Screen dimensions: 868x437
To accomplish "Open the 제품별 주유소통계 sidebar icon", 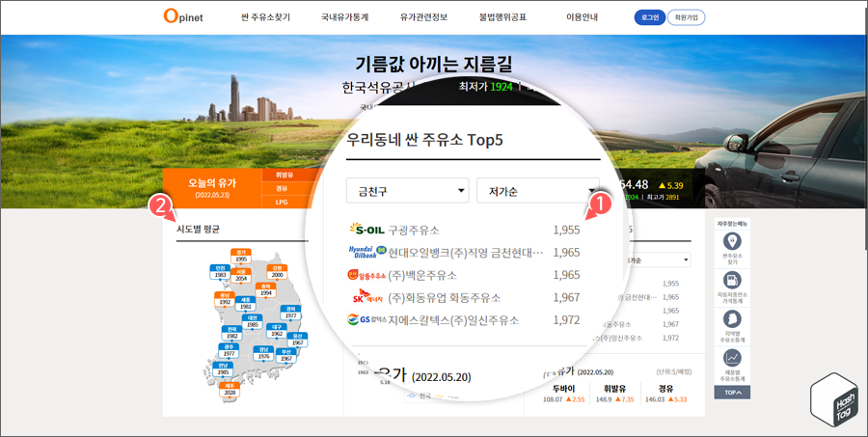I will [732, 366].
